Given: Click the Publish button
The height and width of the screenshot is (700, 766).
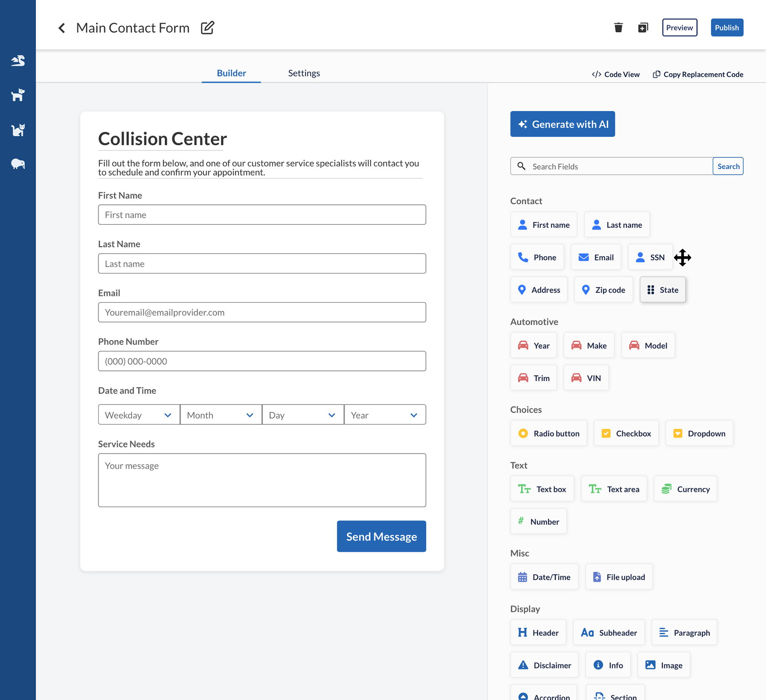Looking at the screenshot, I should 727,28.
